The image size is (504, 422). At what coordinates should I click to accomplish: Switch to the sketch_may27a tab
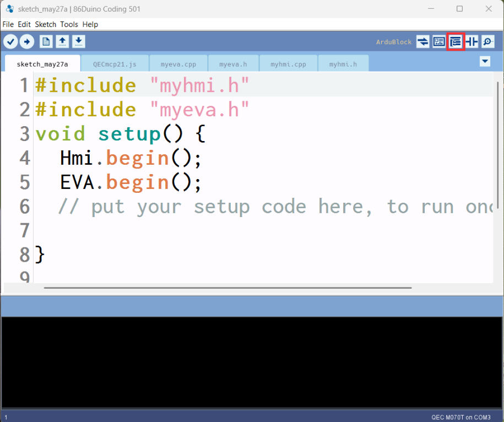[42, 64]
